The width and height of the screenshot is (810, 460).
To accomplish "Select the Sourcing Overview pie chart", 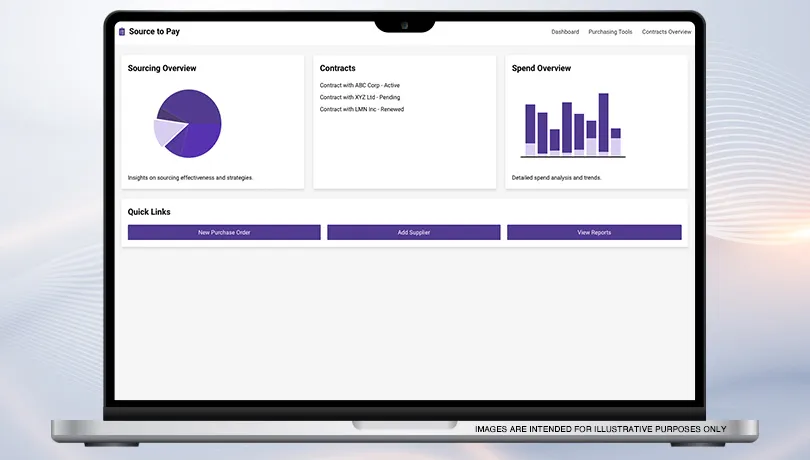I will coord(188,124).
